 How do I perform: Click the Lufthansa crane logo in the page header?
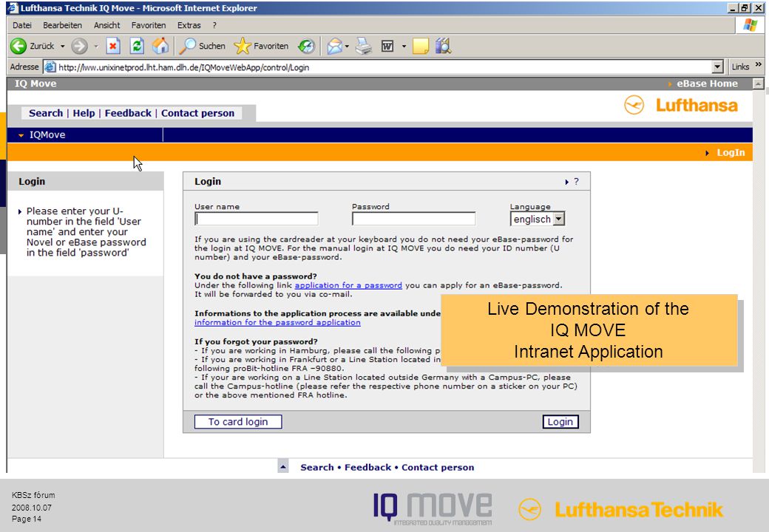634,105
